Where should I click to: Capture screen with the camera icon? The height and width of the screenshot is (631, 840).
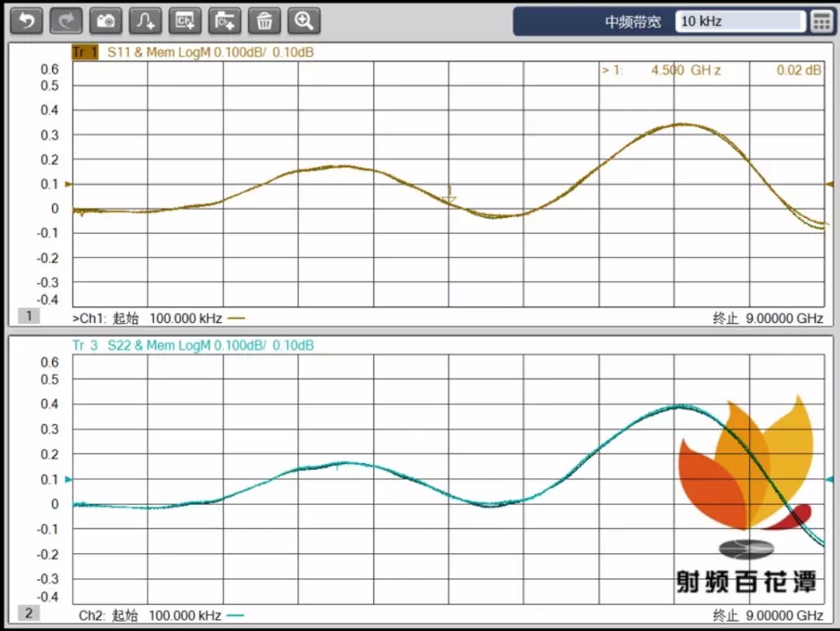point(106,22)
